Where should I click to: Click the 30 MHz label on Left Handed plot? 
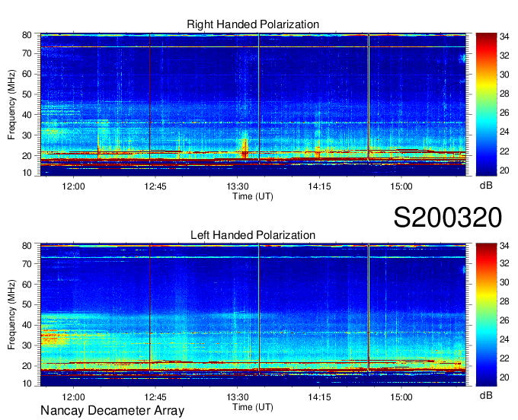(27, 345)
